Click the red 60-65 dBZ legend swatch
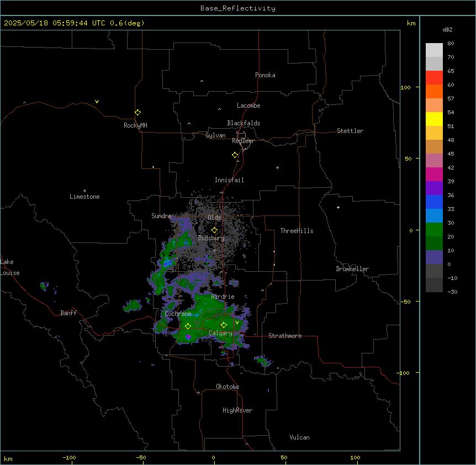 434,78
